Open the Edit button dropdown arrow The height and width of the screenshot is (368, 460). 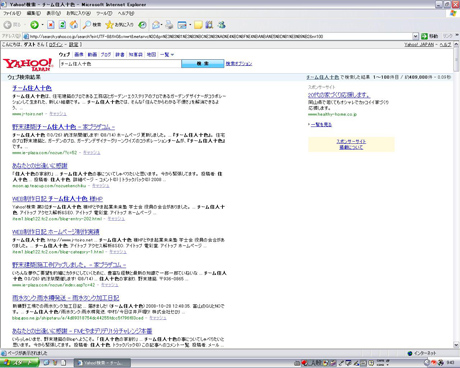(x=190, y=25)
